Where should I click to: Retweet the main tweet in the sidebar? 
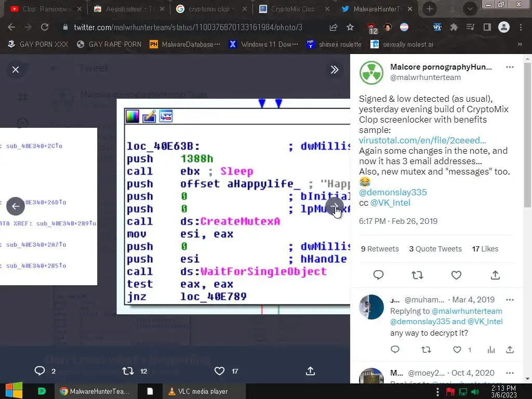tap(417, 275)
